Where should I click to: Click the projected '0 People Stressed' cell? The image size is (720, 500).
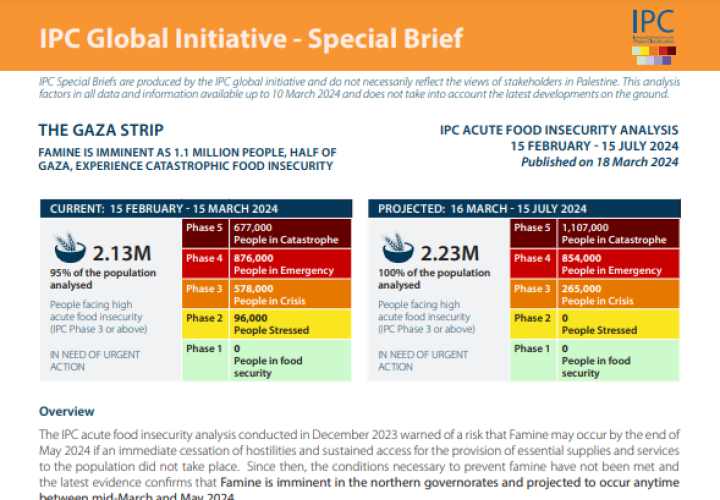pyautogui.click(x=618, y=324)
